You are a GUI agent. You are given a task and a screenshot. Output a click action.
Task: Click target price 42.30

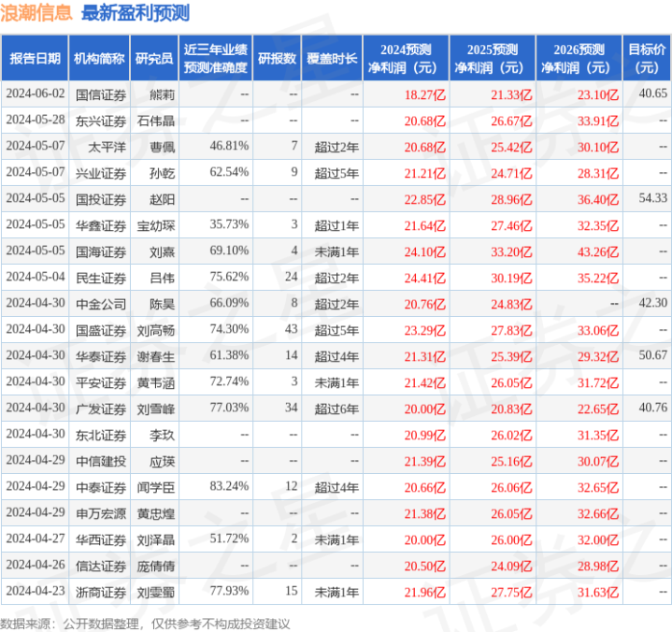point(652,303)
